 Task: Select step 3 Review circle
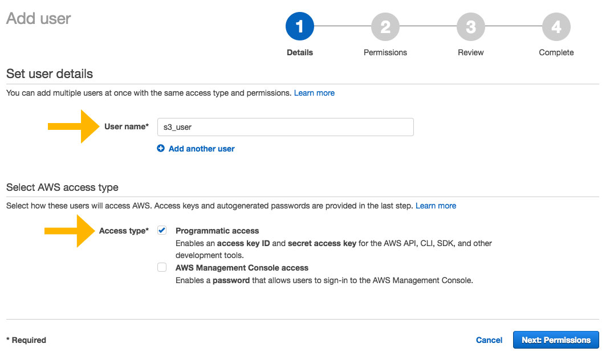[471, 26]
